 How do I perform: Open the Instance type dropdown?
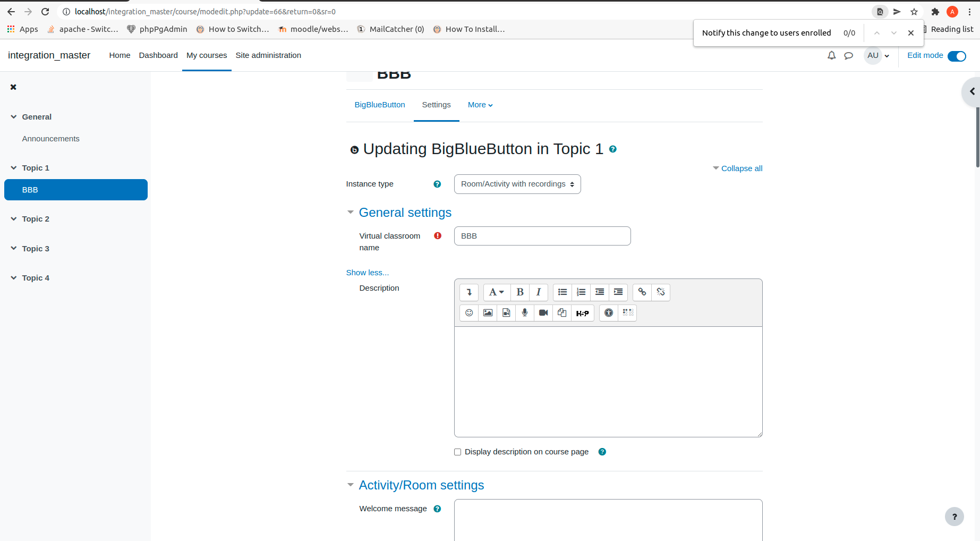(517, 184)
